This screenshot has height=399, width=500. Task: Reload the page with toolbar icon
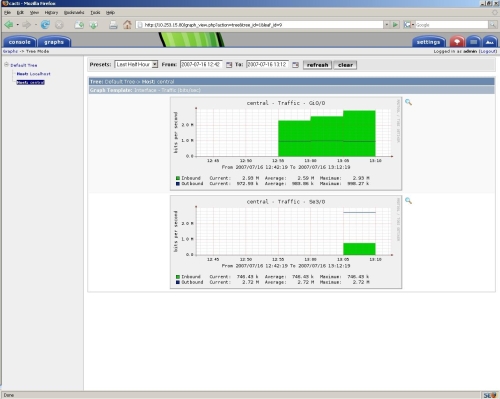tap(45, 25)
